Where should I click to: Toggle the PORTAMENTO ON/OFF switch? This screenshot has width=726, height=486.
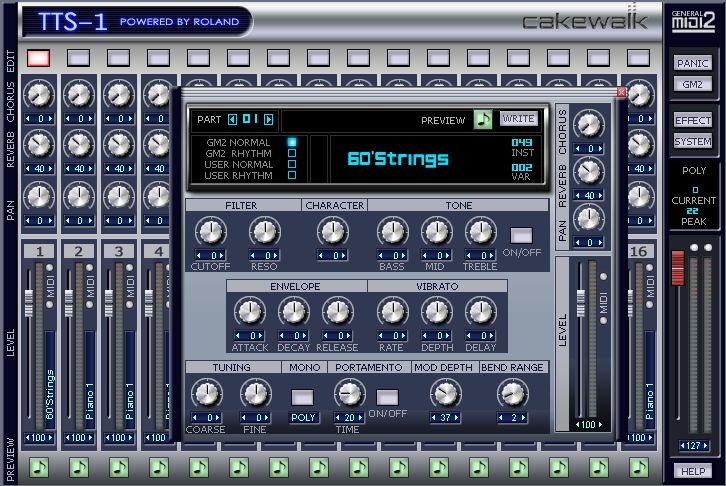[x=388, y=397]
